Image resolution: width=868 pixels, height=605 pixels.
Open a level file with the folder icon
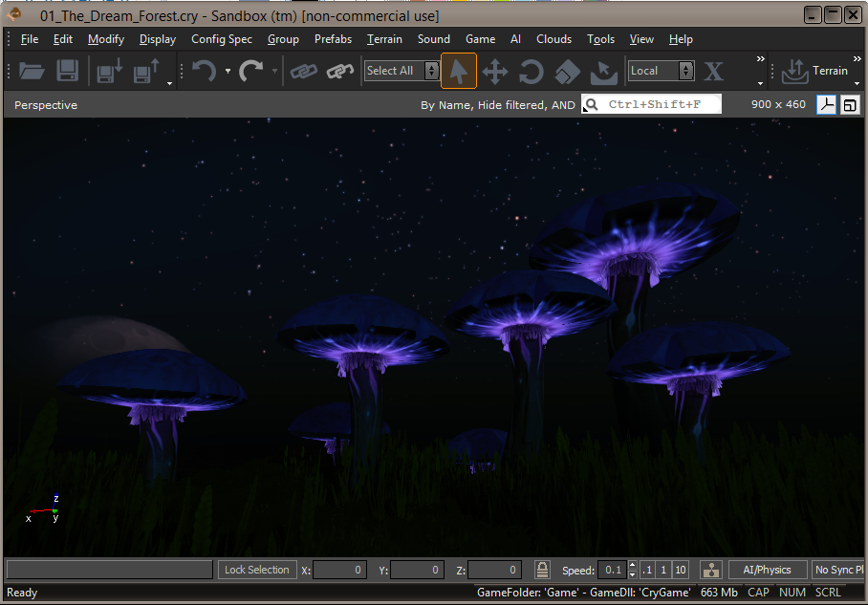click(x=32, y=71)
